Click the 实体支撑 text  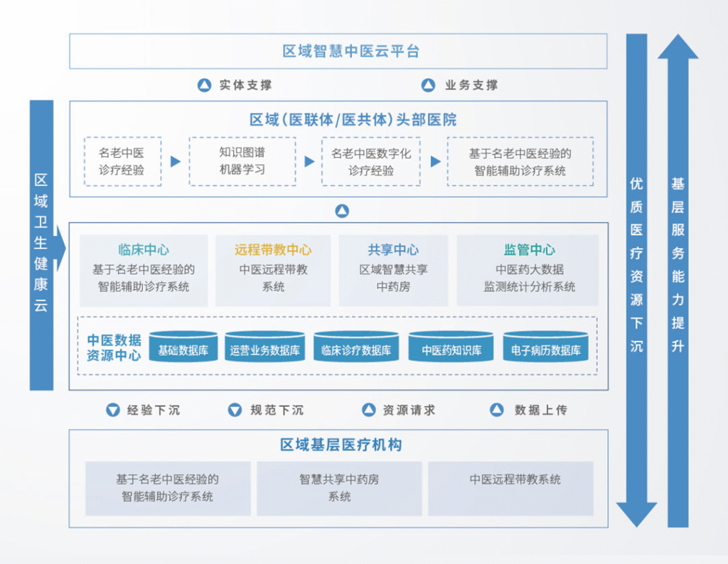coord(245,85)
